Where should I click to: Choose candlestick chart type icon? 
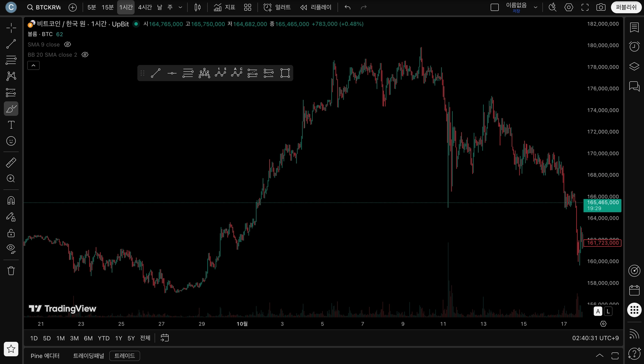click(198, 7)
